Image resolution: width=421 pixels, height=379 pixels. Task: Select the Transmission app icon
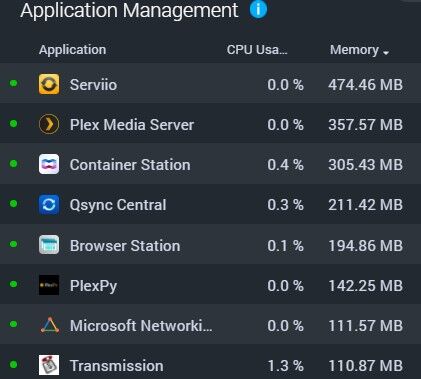pos(49,365)
